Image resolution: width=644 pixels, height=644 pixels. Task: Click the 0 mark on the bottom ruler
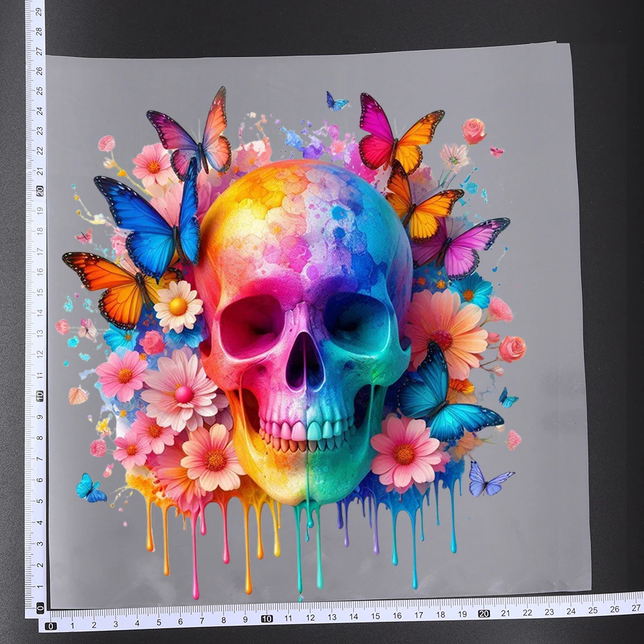pos(50,627)
